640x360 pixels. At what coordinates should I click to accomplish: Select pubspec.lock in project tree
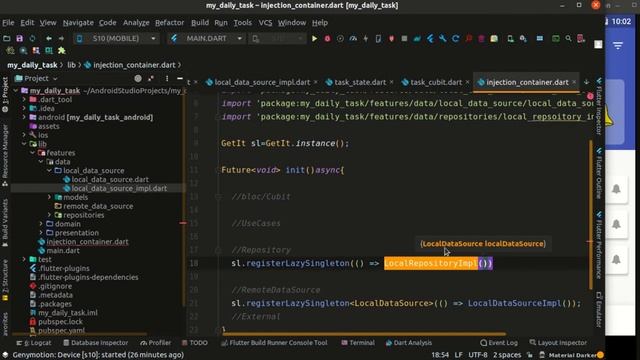pyautogui.click(x=60, y=322)
